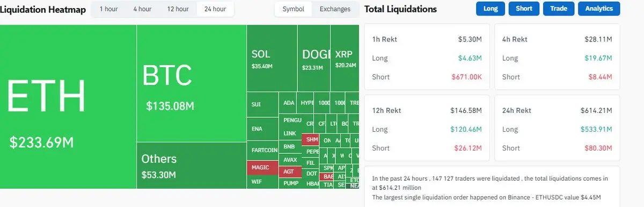The height and width of the screenshot is (207, 644).
Task: Click the red MAGIC tile
Action: [x=263, y=167]
